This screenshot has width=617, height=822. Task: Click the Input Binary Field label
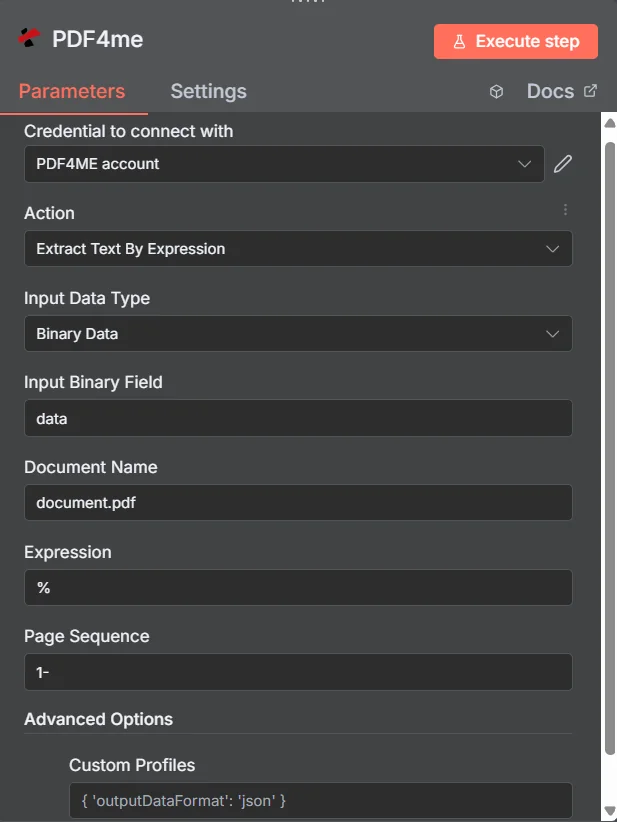point(93,382)
